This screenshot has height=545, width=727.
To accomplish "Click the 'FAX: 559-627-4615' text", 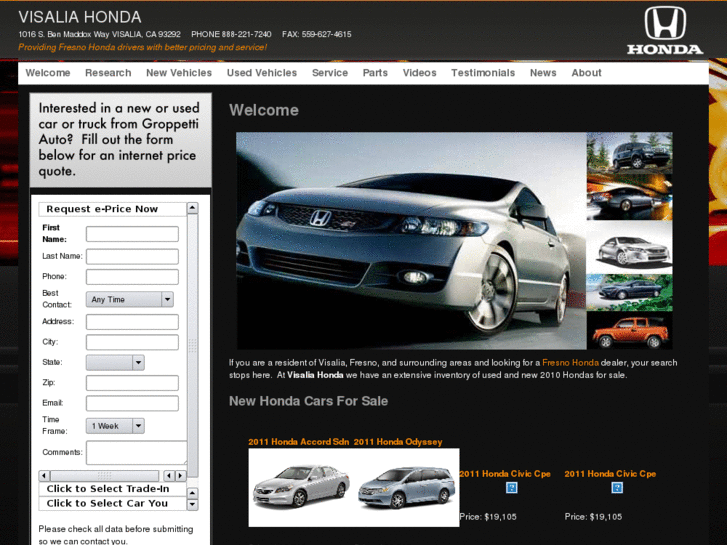I will (x=317, y=34).
